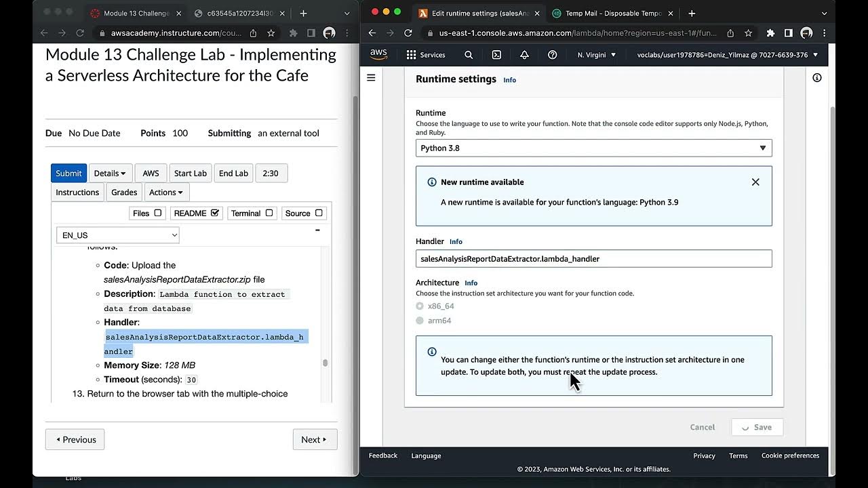Go to Previous module page

(75, 439)
